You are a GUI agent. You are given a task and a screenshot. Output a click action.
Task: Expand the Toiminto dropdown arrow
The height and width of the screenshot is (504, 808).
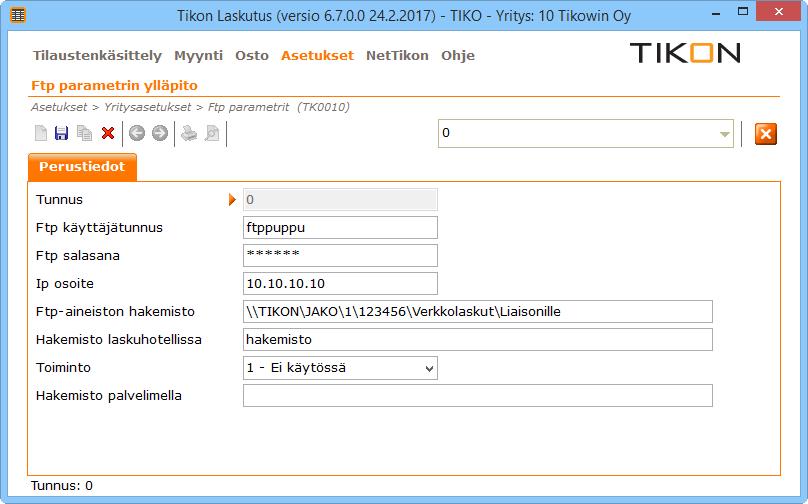429,368
